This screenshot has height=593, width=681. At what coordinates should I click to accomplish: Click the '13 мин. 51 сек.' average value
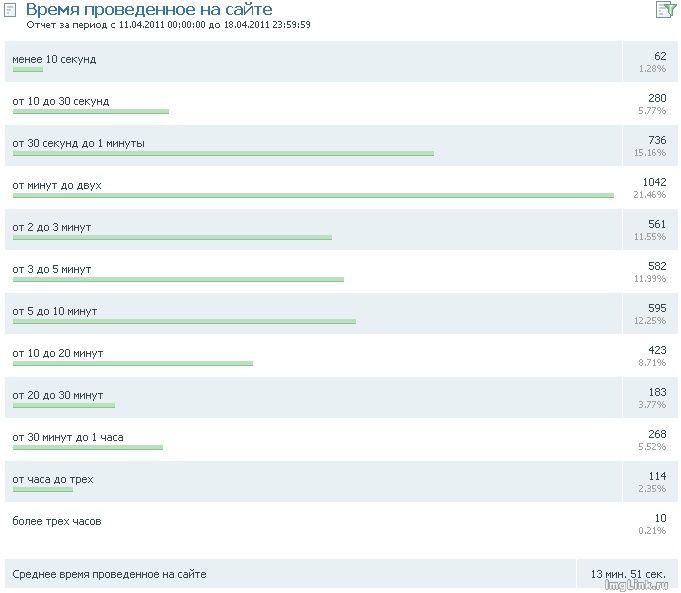[627, 574]
